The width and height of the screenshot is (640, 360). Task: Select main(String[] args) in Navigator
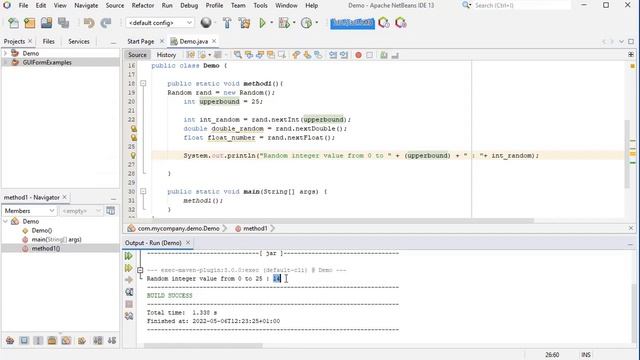56,240
